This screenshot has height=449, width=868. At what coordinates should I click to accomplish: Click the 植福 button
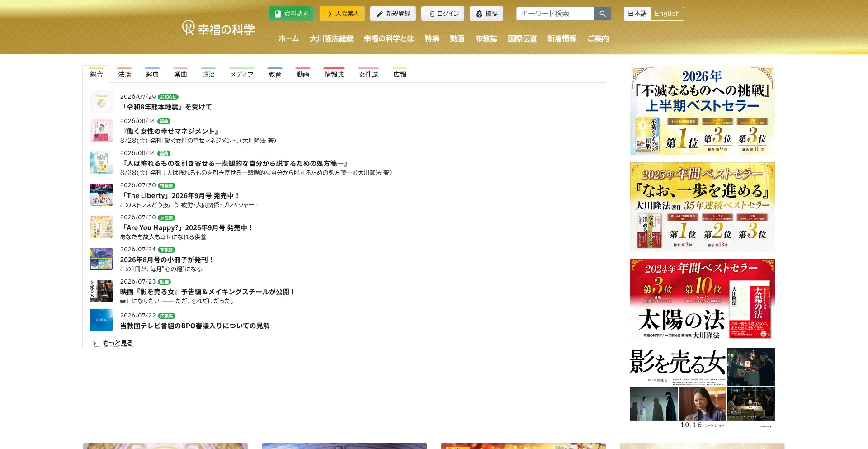coord(486,14)
